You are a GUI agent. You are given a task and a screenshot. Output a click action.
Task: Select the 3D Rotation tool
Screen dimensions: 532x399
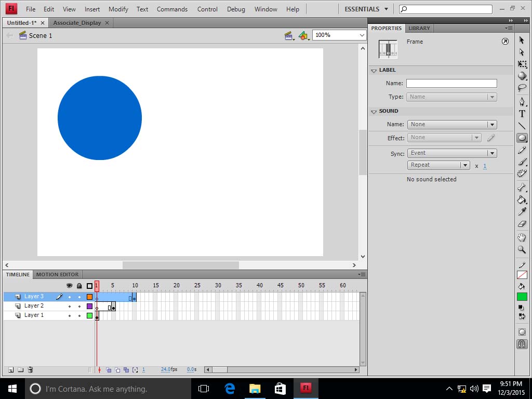pyautogui.click(x=522, y=76)
